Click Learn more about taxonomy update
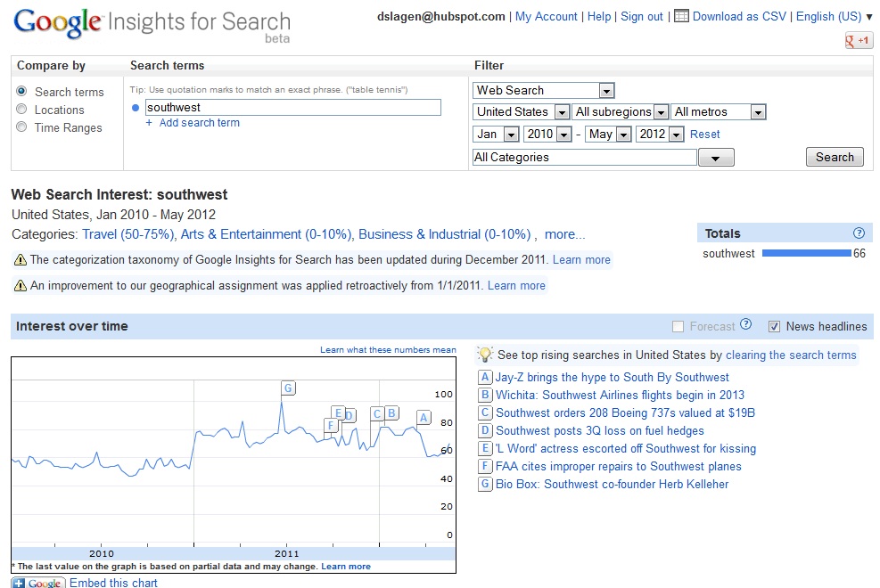 click(581, 259)
